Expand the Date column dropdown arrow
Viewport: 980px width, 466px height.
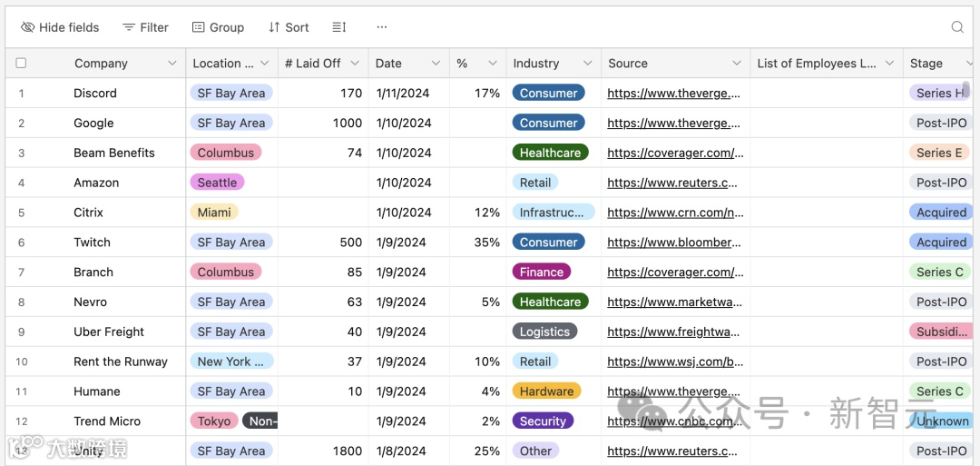point(436,64)
